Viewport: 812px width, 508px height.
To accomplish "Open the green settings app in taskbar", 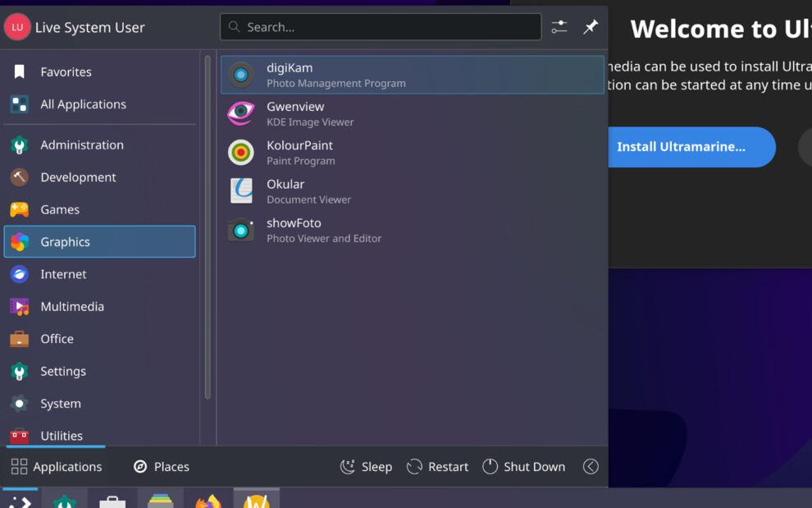I will (65, 500).
